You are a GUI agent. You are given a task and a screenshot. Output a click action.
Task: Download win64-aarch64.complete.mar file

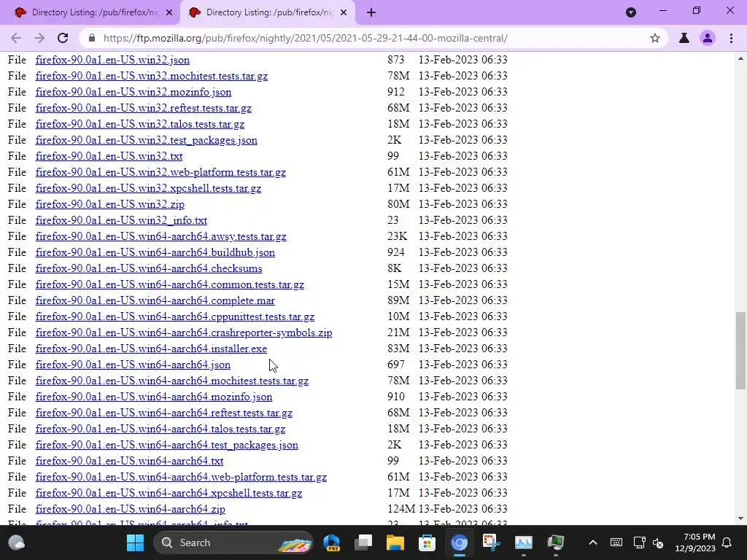point(155,301)
